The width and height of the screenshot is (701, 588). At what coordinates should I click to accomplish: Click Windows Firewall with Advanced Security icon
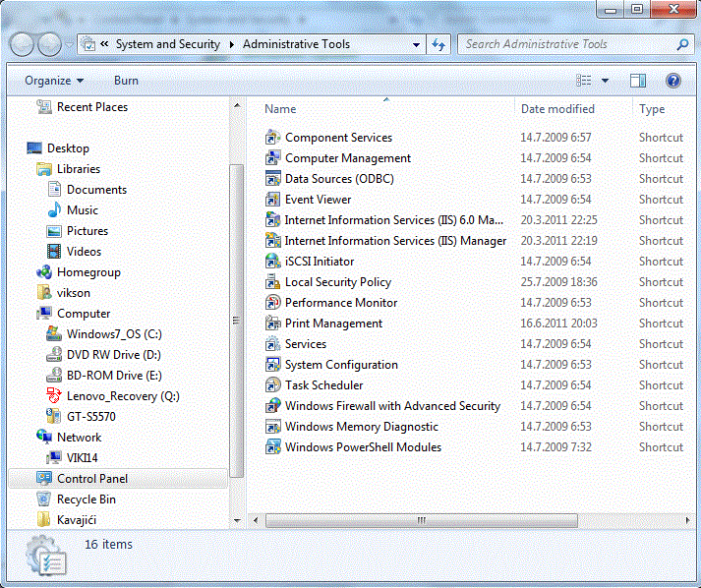(274, 406)
